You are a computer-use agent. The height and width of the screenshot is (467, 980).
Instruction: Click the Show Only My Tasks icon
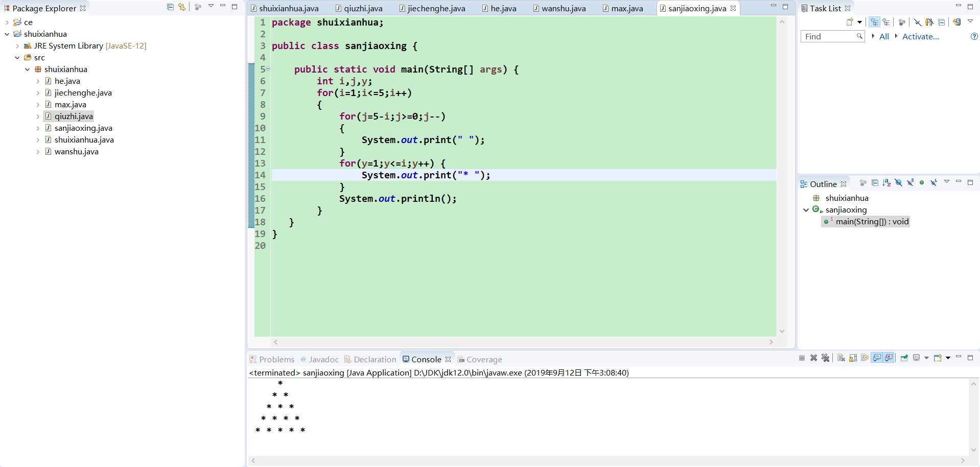point(929,22)
